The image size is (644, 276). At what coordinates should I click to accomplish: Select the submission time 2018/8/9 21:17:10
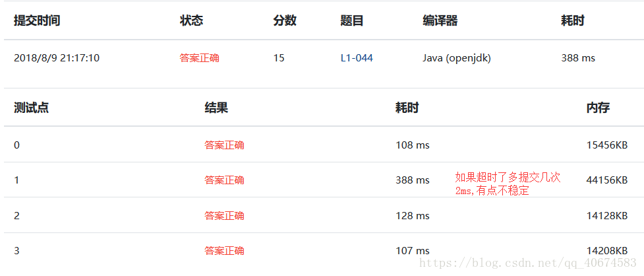point(56,58)
